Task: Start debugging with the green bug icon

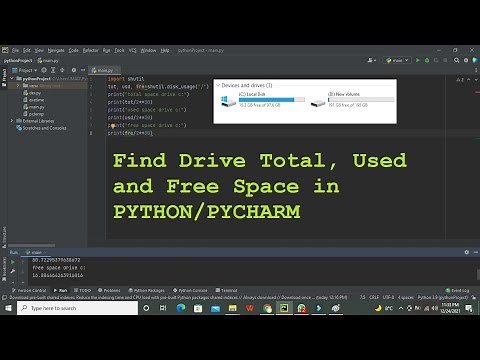Action: 427,60
